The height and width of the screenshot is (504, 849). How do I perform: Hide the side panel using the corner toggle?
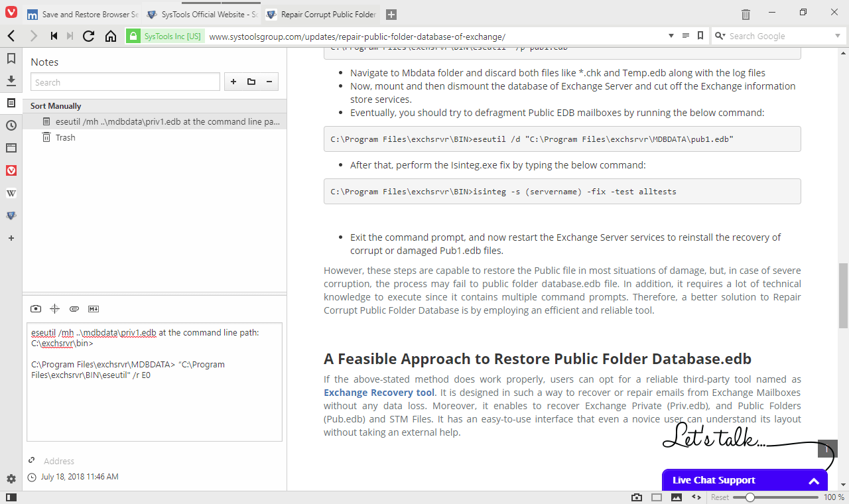pyautogui.click(x=11, y=497)
